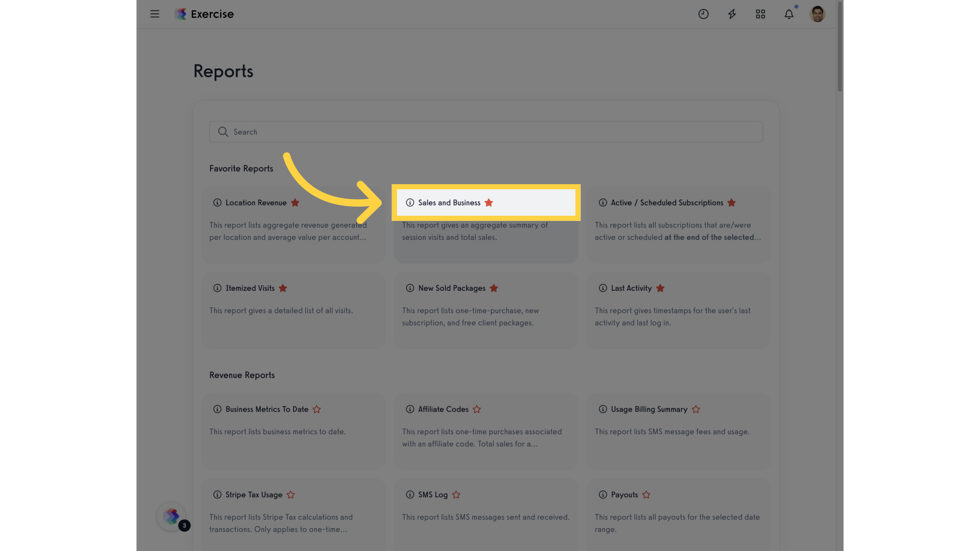The height and width of the screenshot is (551, 980).
Task: Toggle favorite star on Affiliate Codes
Action: click(477, 410)
